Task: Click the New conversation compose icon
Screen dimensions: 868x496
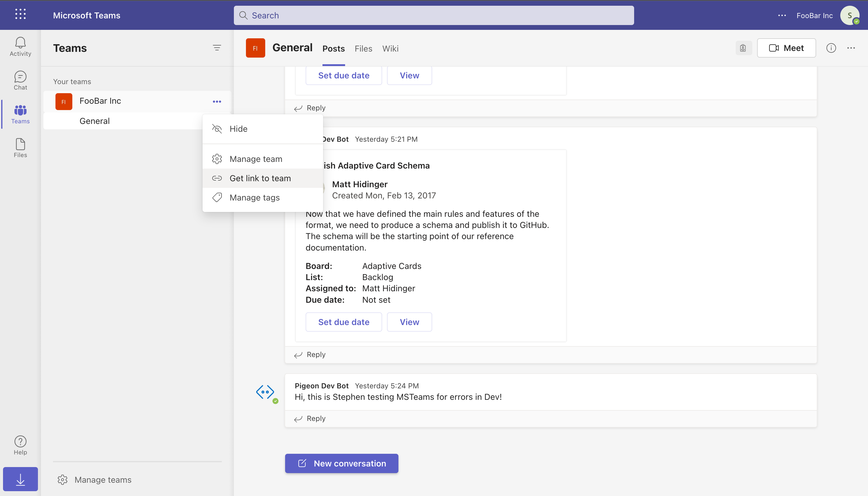Action: click(x=302, y=463)
